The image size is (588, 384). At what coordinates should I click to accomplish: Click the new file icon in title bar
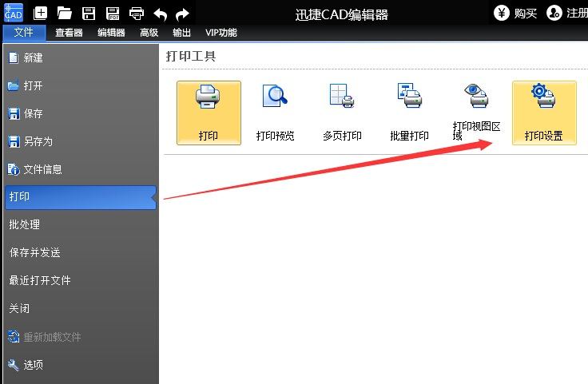click(41, 13)
